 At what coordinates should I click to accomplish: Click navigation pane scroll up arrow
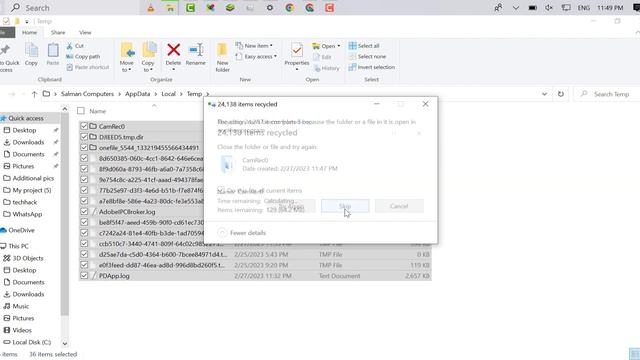tap(64, 109)
